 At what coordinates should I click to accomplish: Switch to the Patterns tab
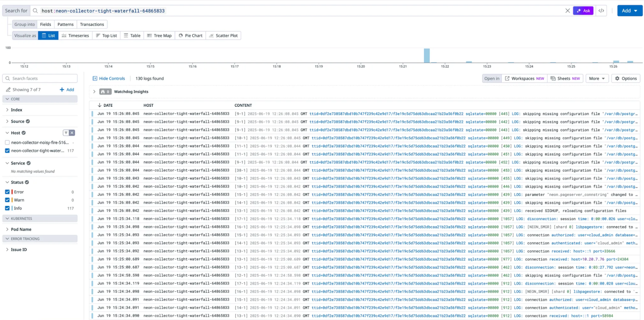(65, 25)
